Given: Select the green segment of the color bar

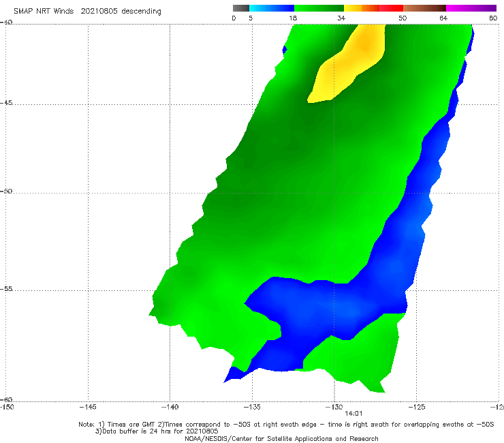Looking at the screenshot, I should pos(319,8).
